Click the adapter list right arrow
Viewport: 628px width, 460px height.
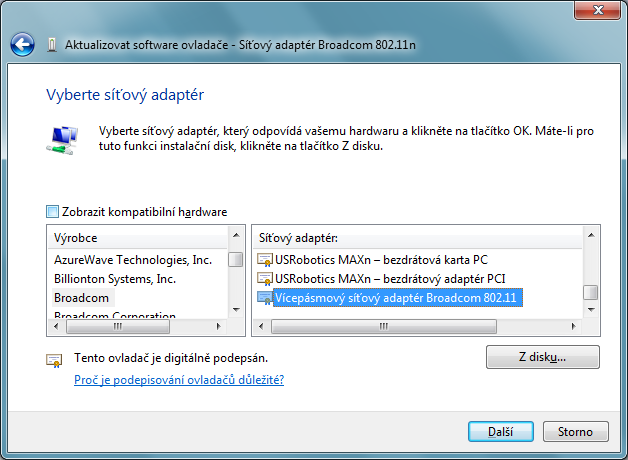click(574, 326)
